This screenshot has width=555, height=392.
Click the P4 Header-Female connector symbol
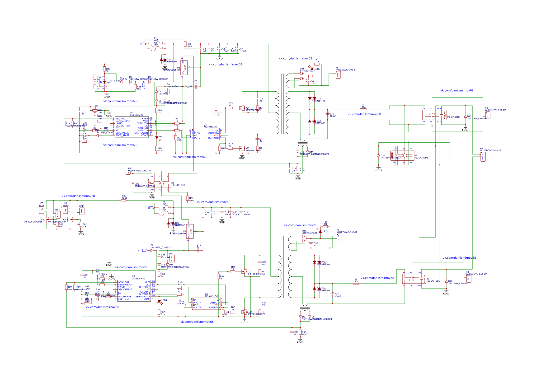coord(170,92)
